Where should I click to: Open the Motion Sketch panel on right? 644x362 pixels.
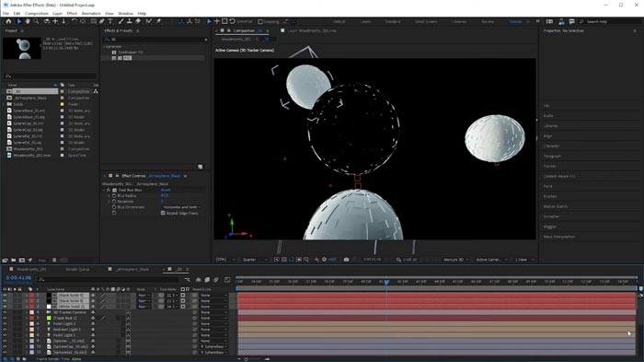pyautogui.click(x=556, y=206)
